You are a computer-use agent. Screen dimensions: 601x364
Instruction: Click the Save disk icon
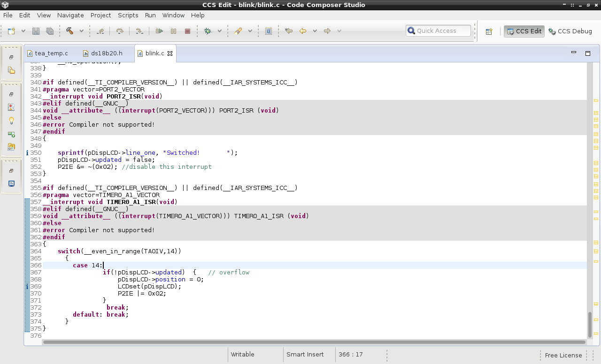[36, 31]
